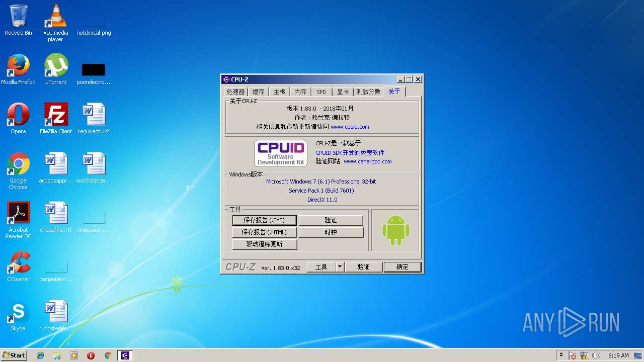Open the Recycle Bin desktop icon
The width and height of the screenshot is (644, 362).
[18, 20]
